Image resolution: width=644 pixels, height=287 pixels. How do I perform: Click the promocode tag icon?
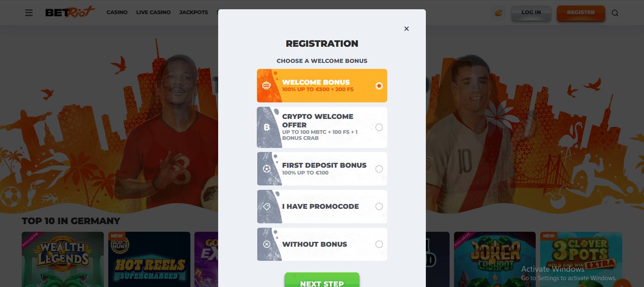coord(266,206)
